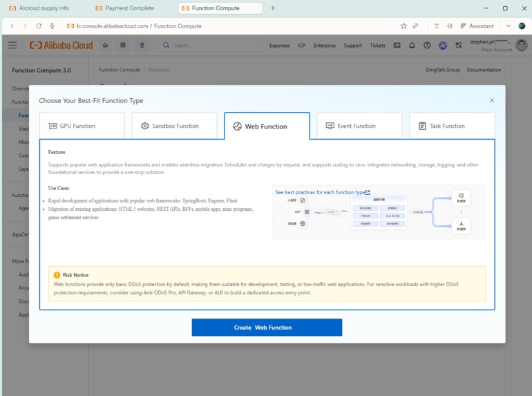
Task: Click the Task Function clipboard icon
Action: tap(422, 126)
